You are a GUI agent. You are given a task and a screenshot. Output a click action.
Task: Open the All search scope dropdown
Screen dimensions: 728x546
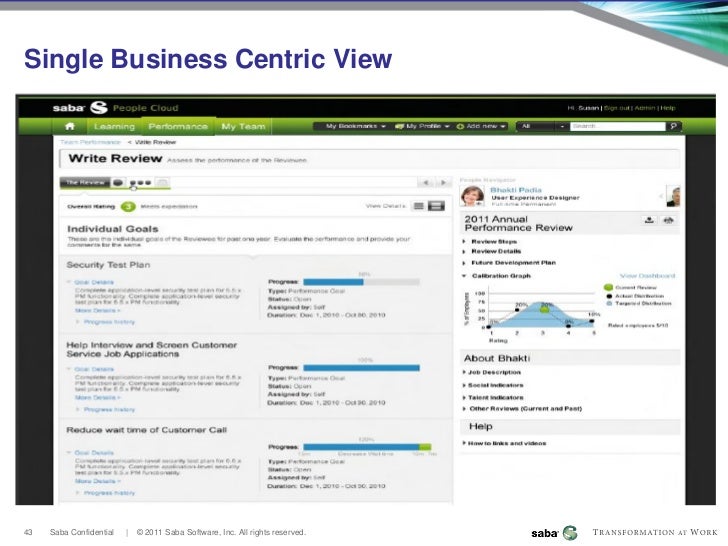pos(542,126)
